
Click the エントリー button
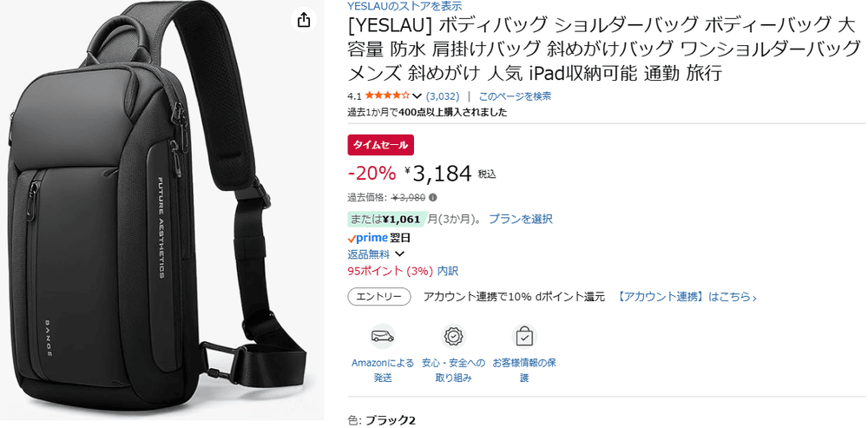pyautogui.click(x=379, y=297)
